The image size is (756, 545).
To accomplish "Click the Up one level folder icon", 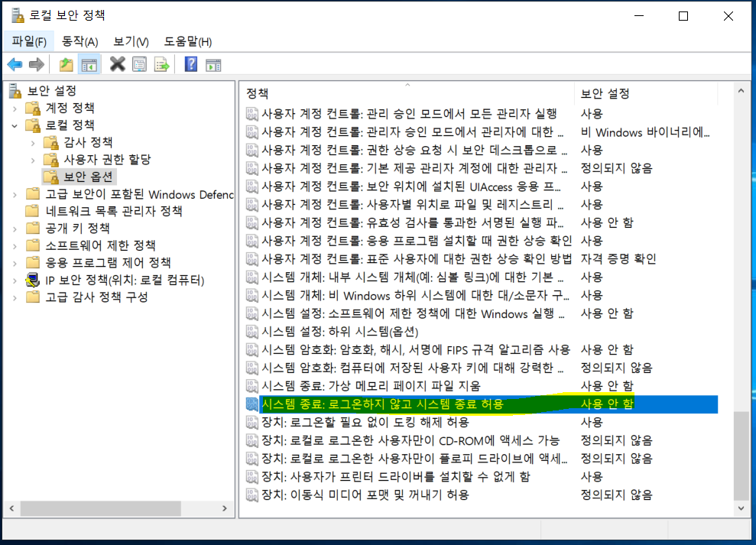I will (x=66, y=64).
